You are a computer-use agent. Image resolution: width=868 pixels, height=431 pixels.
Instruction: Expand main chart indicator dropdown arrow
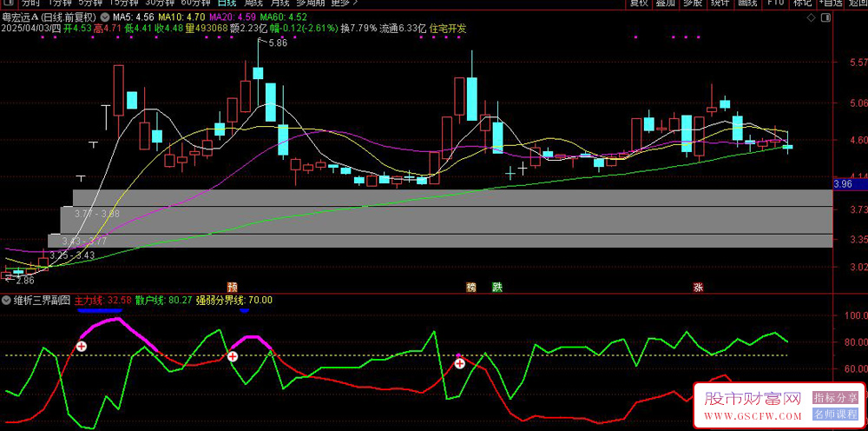click(106, 17)
